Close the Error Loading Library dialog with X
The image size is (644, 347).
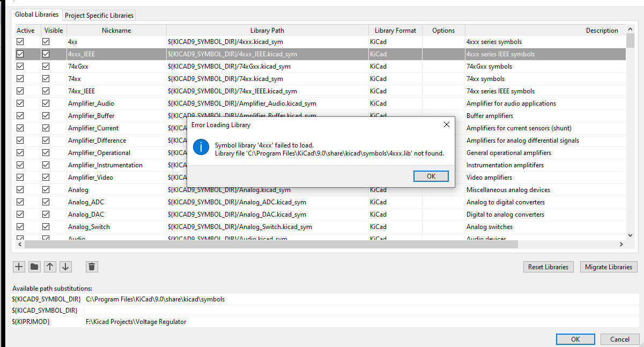[446, 125]
